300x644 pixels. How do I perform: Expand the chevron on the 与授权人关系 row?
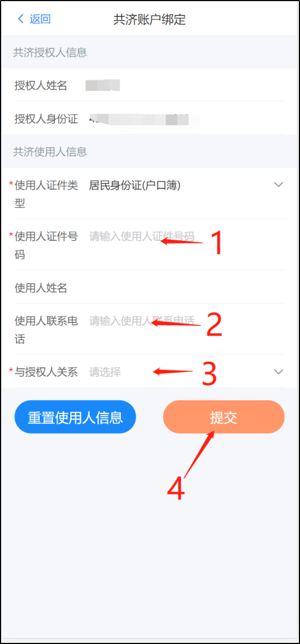[279, 372]
